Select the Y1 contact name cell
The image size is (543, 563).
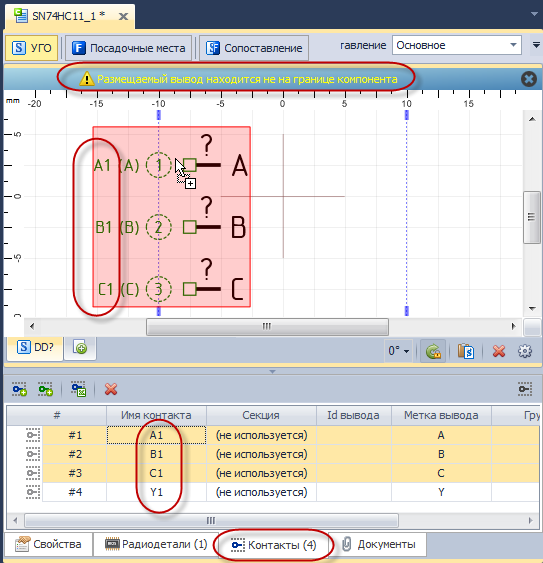tap(156, 492)
